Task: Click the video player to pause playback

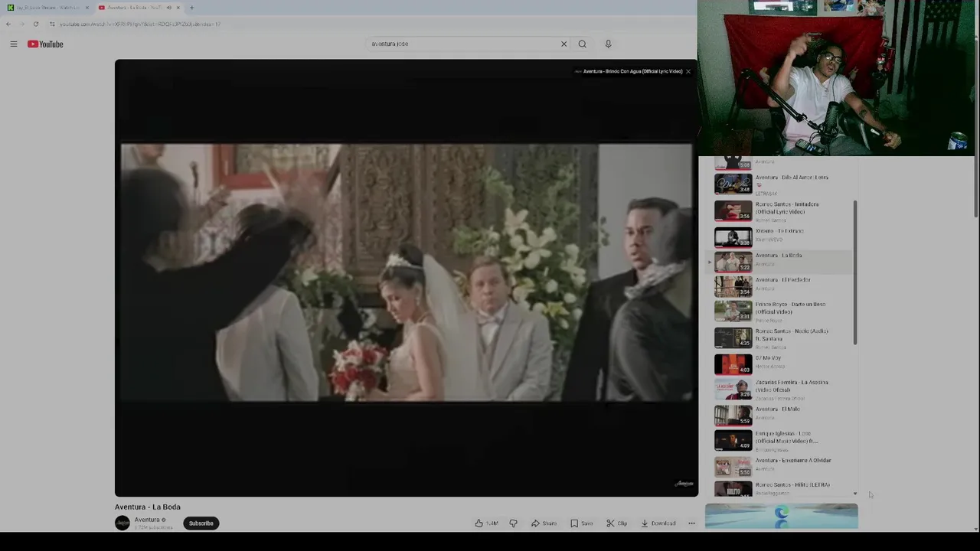Action: [407, 278]
